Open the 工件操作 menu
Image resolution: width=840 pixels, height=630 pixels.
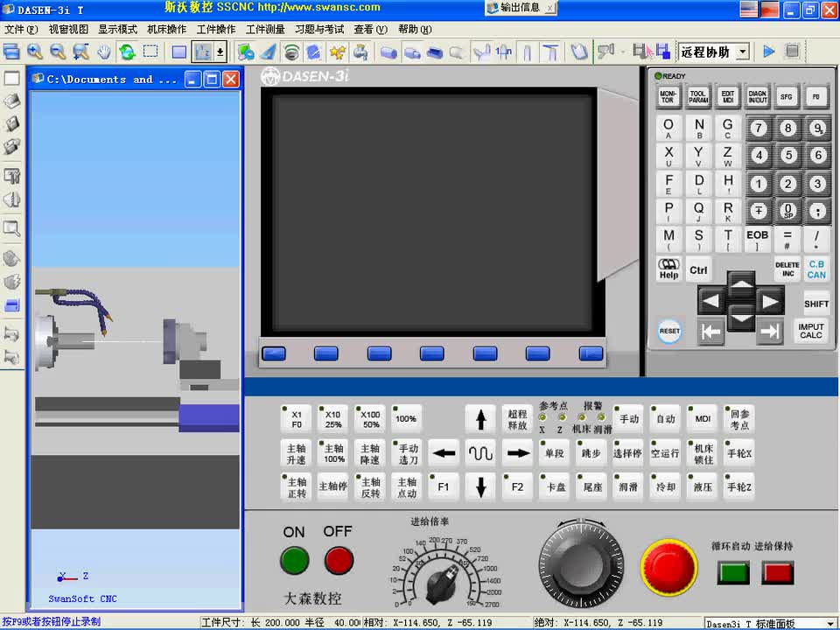[x=216, y=30]
